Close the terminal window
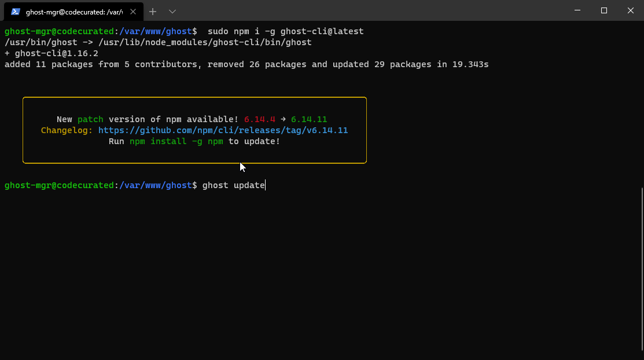Screen dimensions: 644x360 pos(631,10)
